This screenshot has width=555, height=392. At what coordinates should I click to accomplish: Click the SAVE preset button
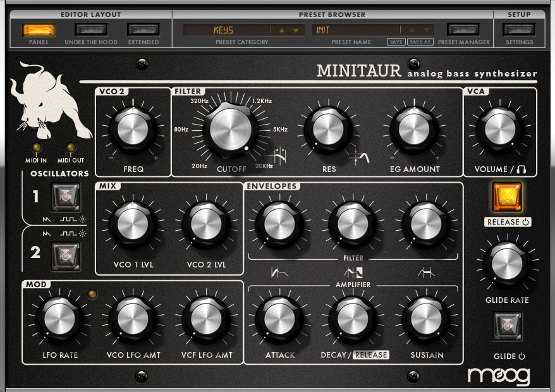coord(396,42)
